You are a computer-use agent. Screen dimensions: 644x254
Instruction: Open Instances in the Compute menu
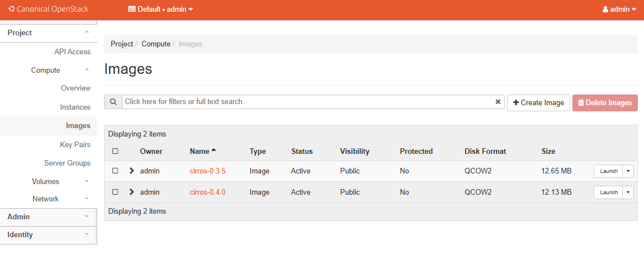(75, 107)
